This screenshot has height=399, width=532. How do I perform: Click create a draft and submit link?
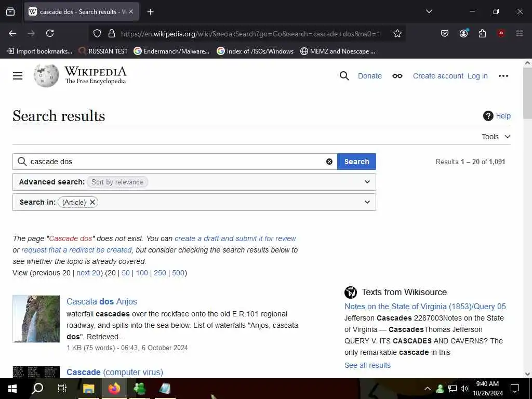coord(235,238)
